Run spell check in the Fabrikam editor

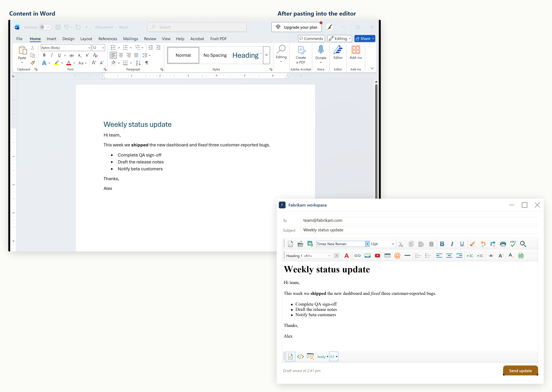tap(513, 244)
